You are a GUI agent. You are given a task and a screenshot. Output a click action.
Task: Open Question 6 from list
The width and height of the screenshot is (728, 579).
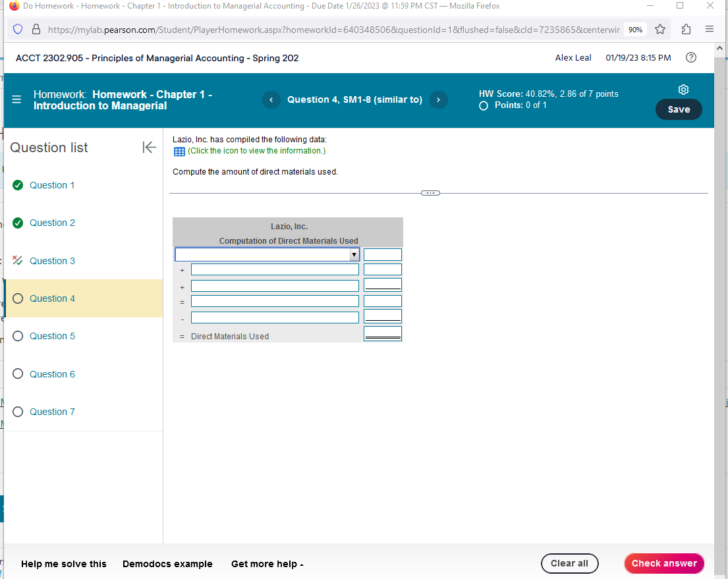tap(52, 374)
